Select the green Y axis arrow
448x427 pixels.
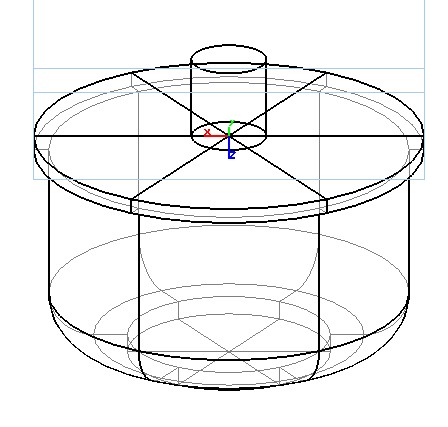230,128
